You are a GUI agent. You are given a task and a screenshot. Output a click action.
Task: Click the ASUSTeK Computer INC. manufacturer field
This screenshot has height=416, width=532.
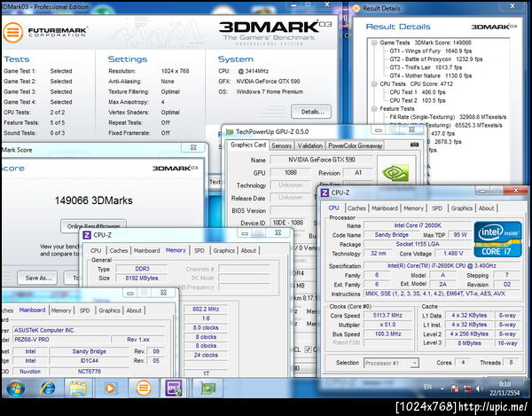pos(89,330)
